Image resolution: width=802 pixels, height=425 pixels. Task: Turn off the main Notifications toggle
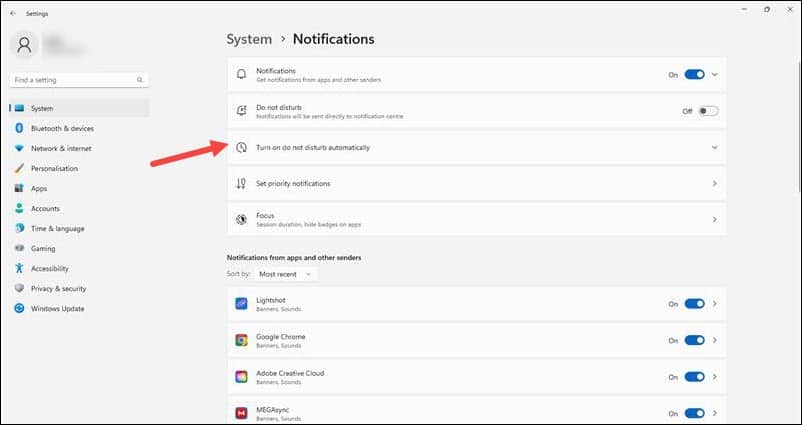[x=695, y=75]
